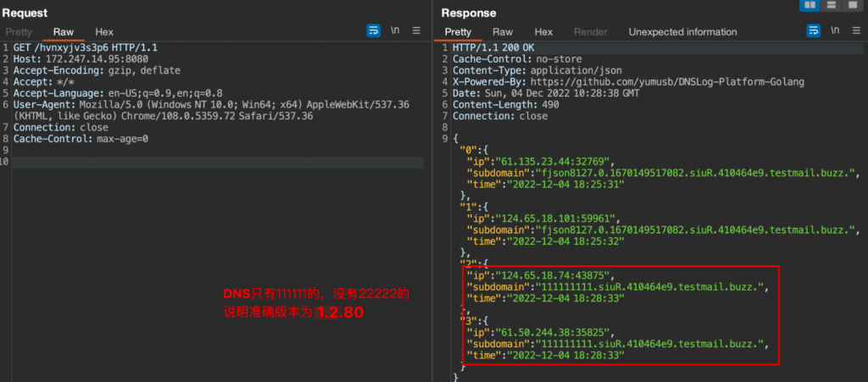Switch to combined tabbed layout view
The image size is (868, 382).
pos(853,5)
